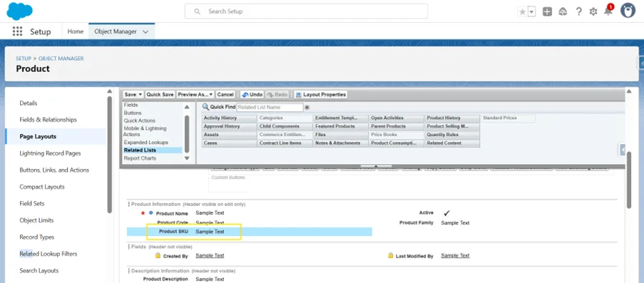Open Lightning Record Pages in the sidebar
Viewport: 644px width, 283px height.
click(50, 153)
